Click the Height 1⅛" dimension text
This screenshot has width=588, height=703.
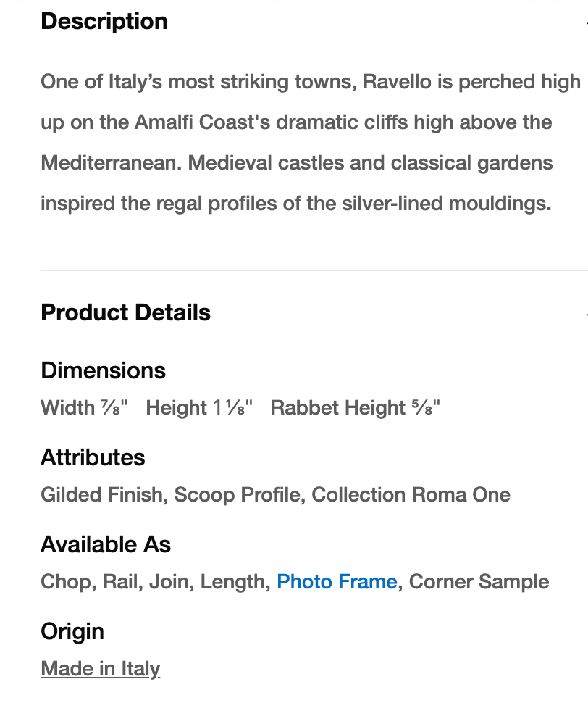click(x=199, y=407)
